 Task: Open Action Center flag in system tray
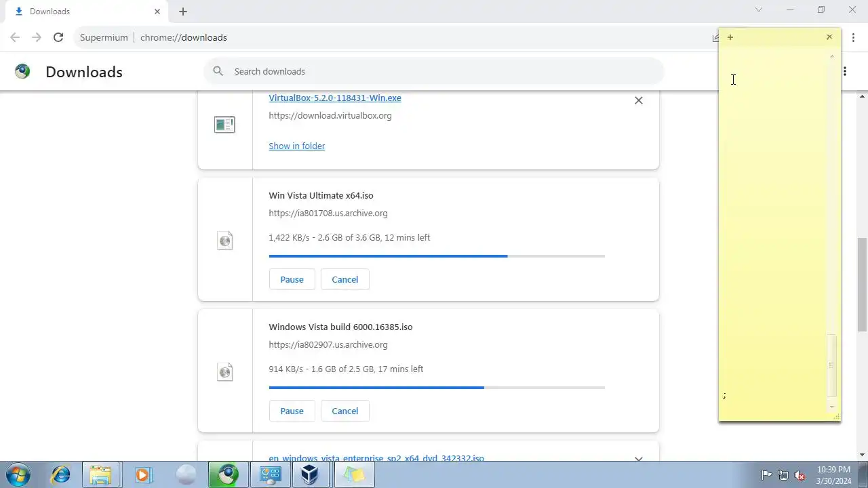pos(766,475)
